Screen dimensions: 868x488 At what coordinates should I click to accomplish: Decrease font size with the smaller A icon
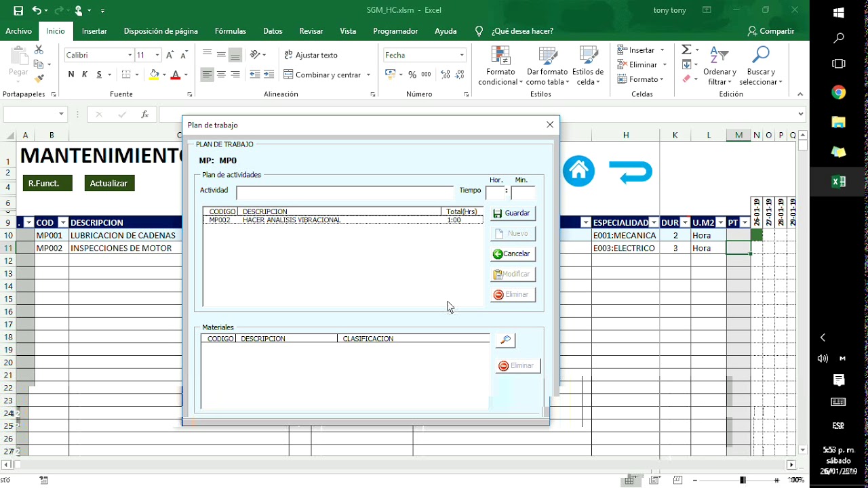(x=184, y=55)
